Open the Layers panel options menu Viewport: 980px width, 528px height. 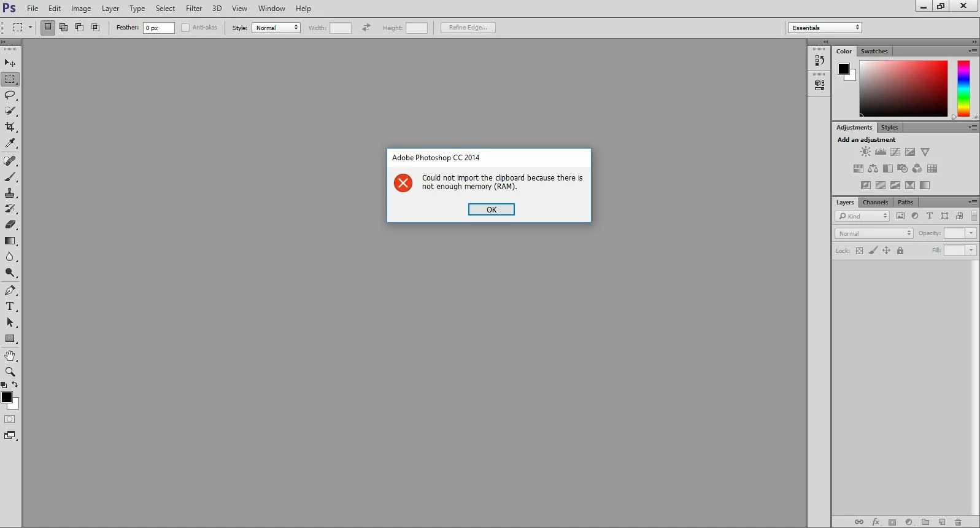973,202
